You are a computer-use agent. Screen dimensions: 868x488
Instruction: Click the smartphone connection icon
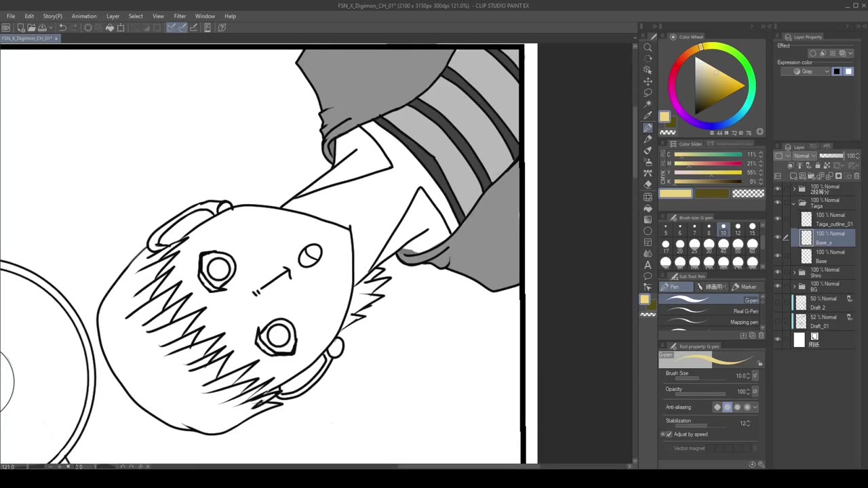tap(208, 28)
